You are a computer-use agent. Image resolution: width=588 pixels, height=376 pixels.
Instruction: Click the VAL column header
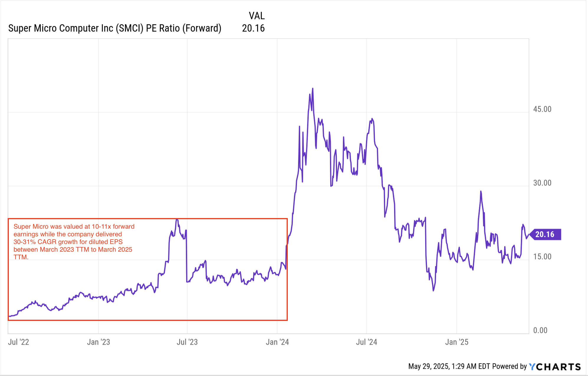click(257, 16)
